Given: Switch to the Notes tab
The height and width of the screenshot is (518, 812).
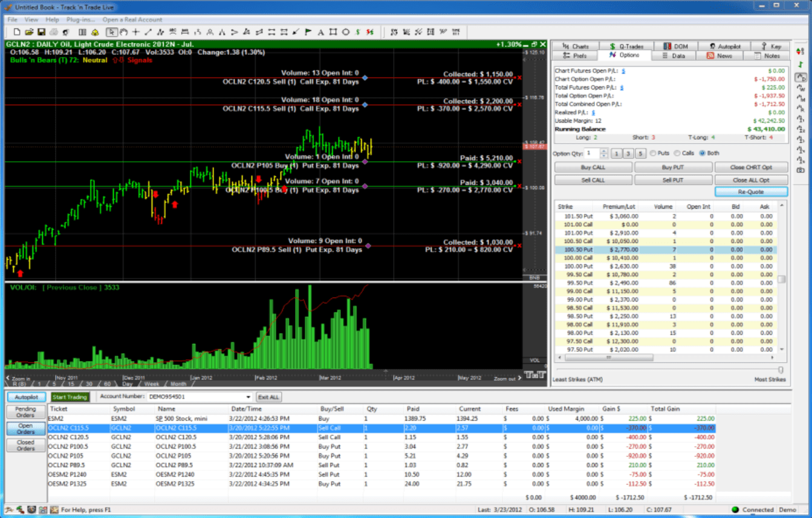Looking at the screenshot, I should click(x=767, y=56).
